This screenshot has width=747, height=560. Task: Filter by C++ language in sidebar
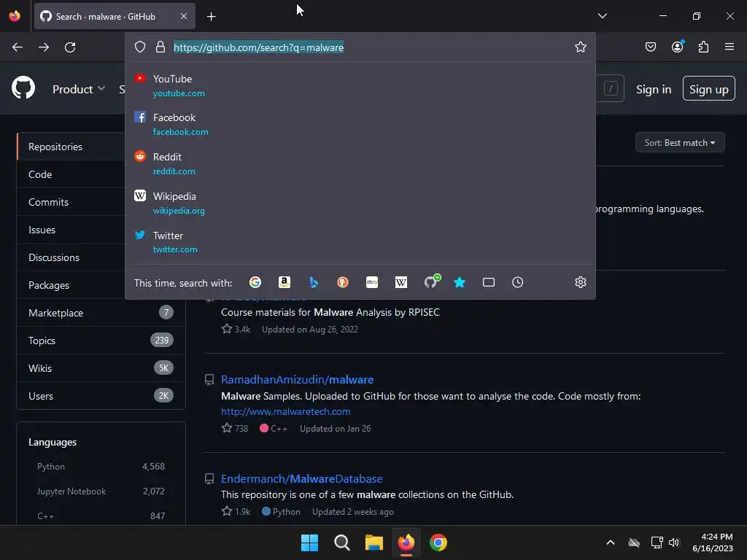click(101, 516)
